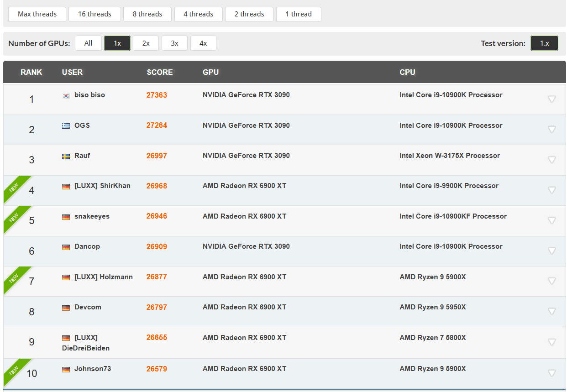Open Rauf user profile
This screenshot has height=392, width=567.
(x=82, y=156)
